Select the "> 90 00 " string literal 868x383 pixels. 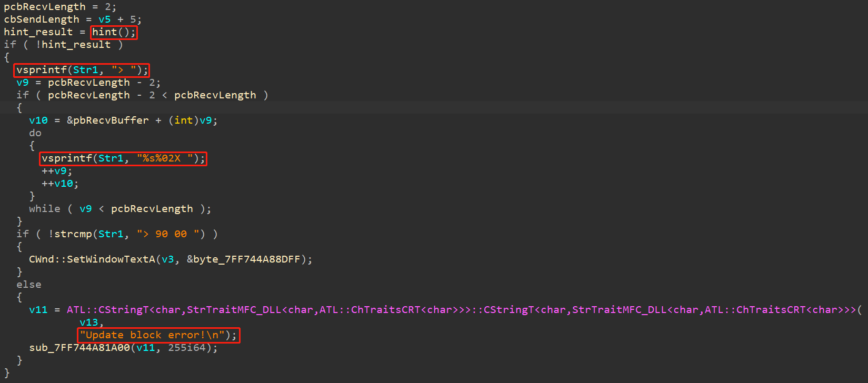click(168, 234)
